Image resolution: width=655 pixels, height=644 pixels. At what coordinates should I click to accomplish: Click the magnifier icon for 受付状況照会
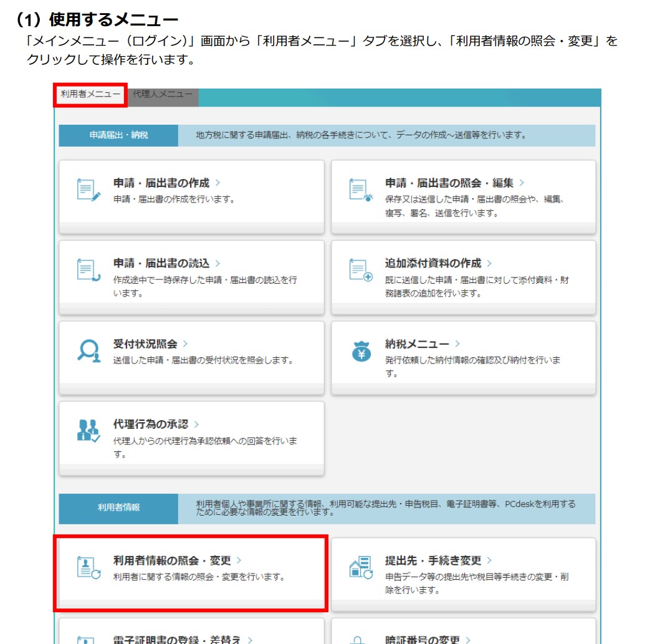[x=88, y=350]
